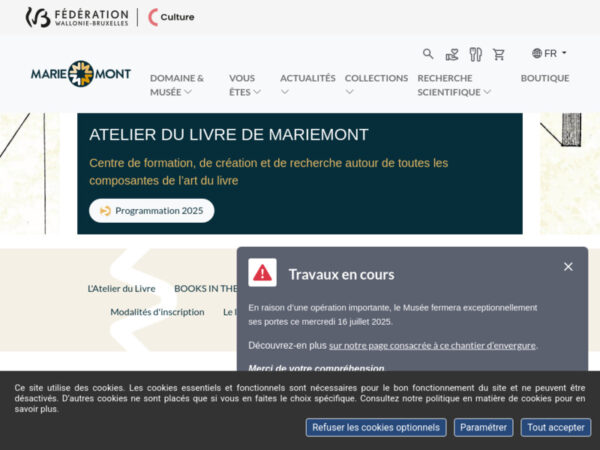The image size is (600, 450).
Task: Open the Programmation 2025 button
Action: tap(152, 210)
